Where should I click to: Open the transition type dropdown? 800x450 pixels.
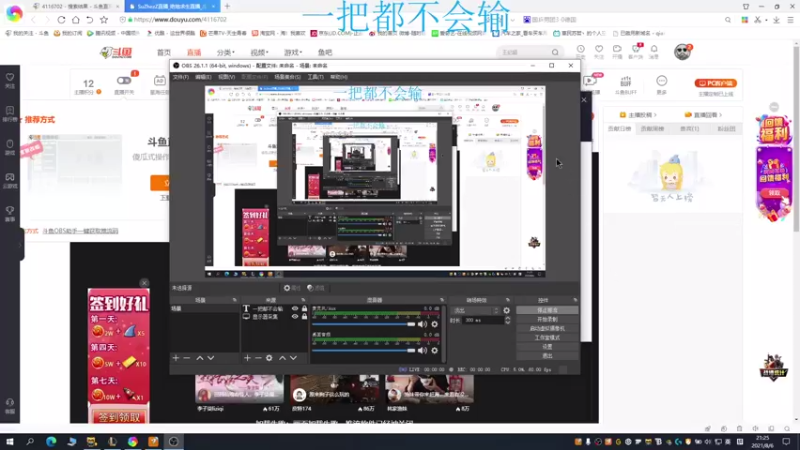coord(476,310)
